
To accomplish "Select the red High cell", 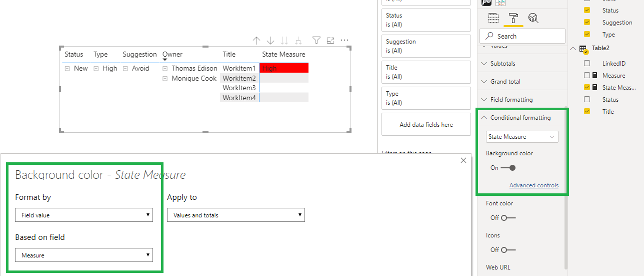I will pos(284,68).
